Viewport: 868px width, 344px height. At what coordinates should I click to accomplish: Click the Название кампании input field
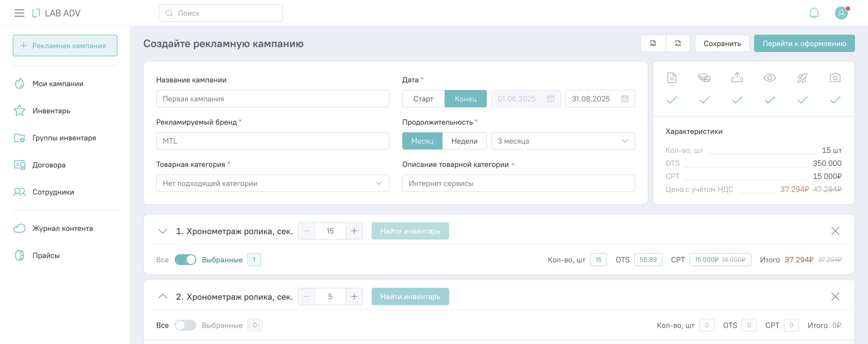pos(272,99)
